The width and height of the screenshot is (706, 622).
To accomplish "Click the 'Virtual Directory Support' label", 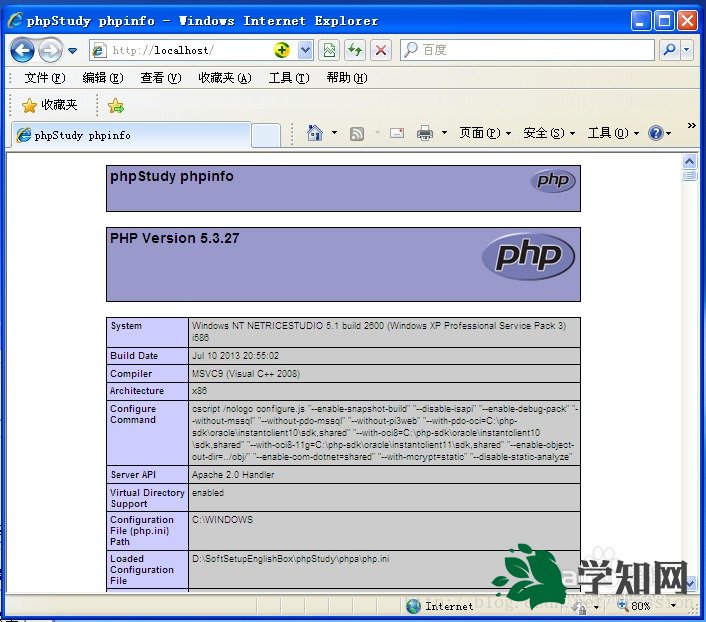I will pyautogui.click(x=148, y=498).
